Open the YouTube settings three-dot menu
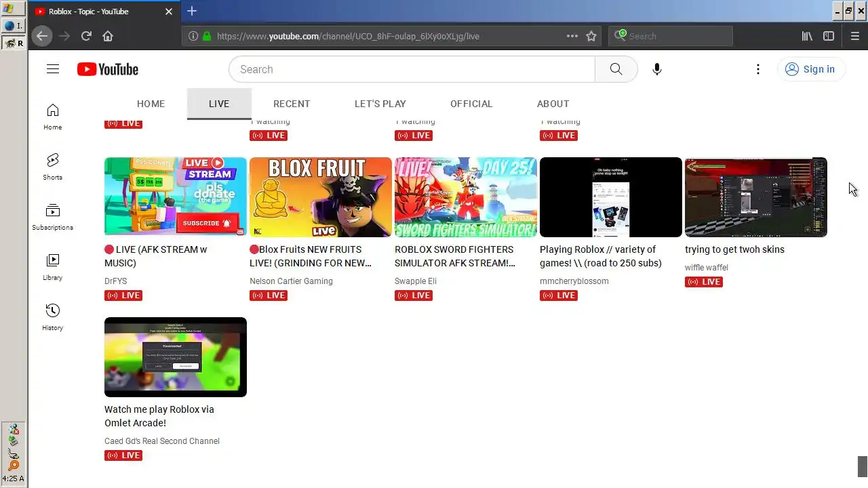Viewport: 868px width, 488px height. tap(758, 69)
